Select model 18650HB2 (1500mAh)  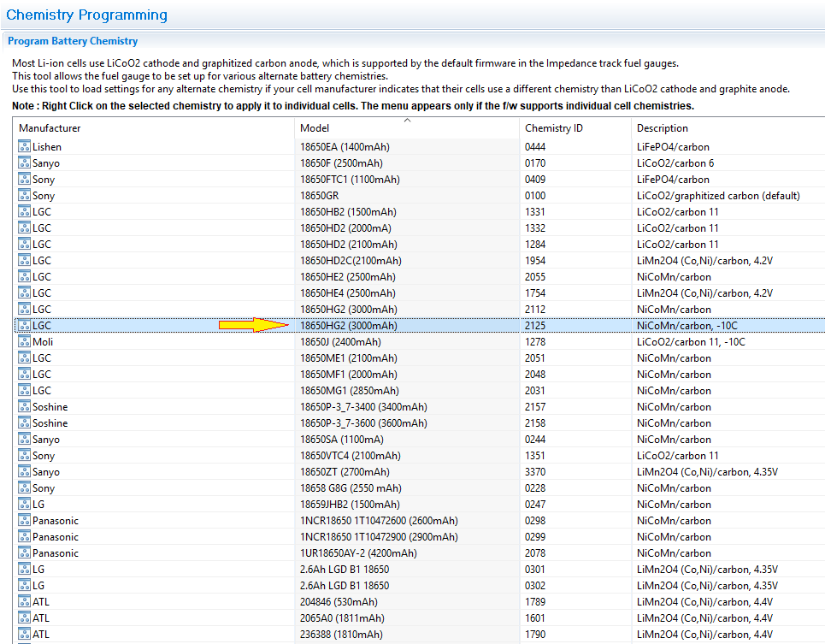(348, 212)
